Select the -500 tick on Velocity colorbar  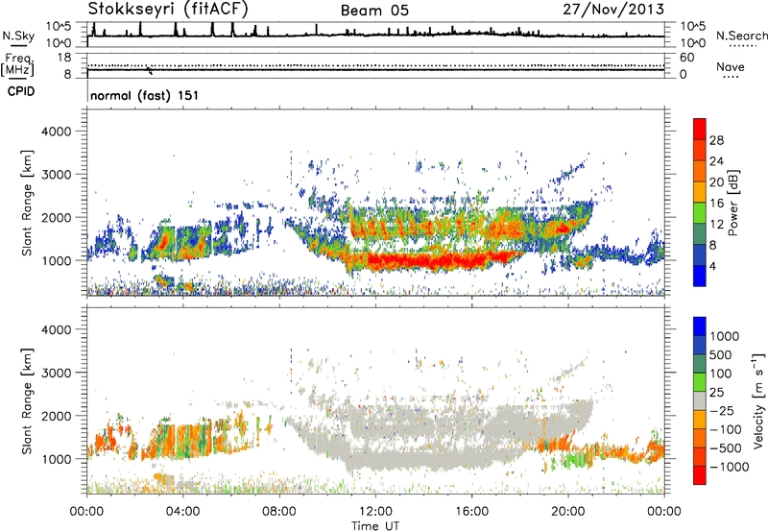point(726,447)
